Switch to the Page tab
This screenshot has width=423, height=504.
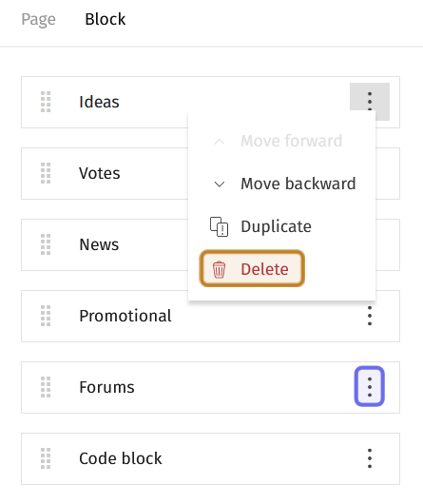39,19
